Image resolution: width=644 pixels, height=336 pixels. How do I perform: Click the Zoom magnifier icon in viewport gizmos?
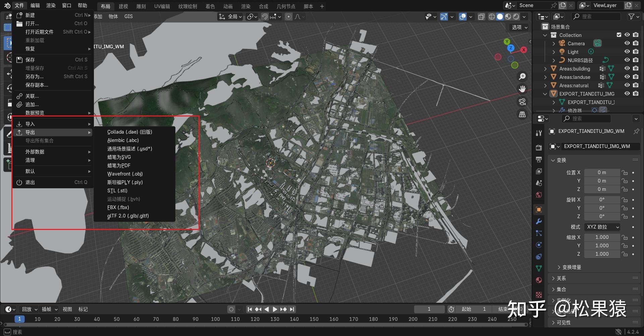point(522,76)
